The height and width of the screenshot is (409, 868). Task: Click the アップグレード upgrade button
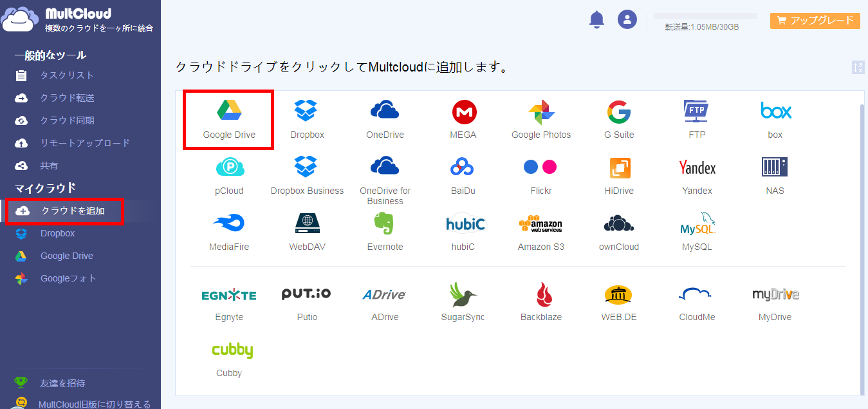pos(815,21)
